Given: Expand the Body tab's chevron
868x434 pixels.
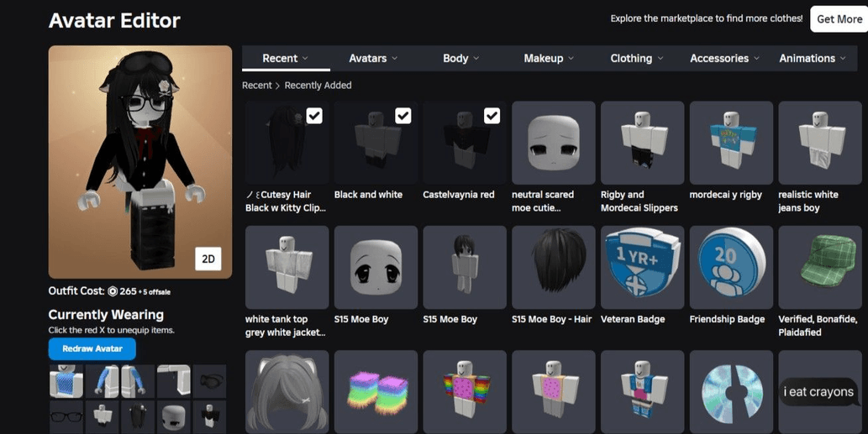Looking at the screenshot, I should pyautogui.click(x=476, y=58).
